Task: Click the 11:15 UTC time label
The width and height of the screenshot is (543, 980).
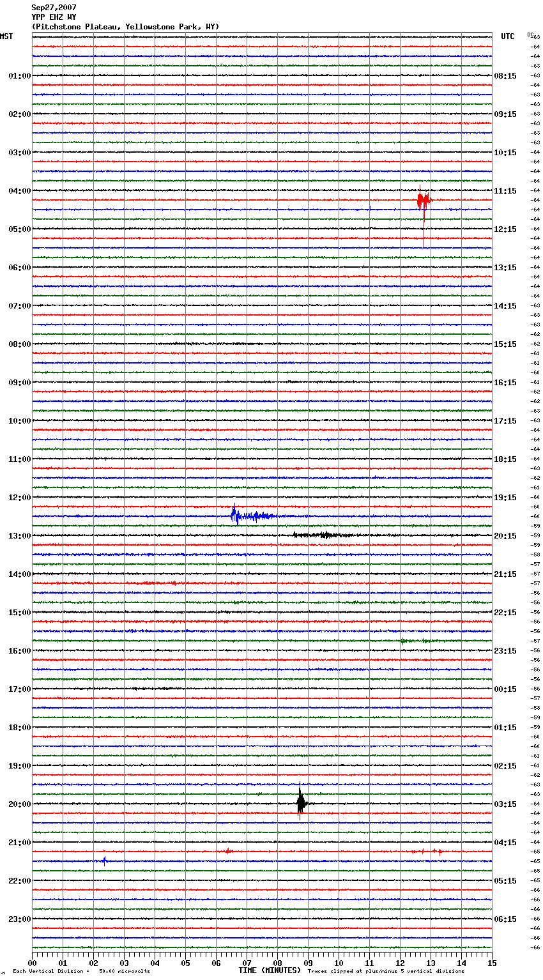Action: [505, 191]
